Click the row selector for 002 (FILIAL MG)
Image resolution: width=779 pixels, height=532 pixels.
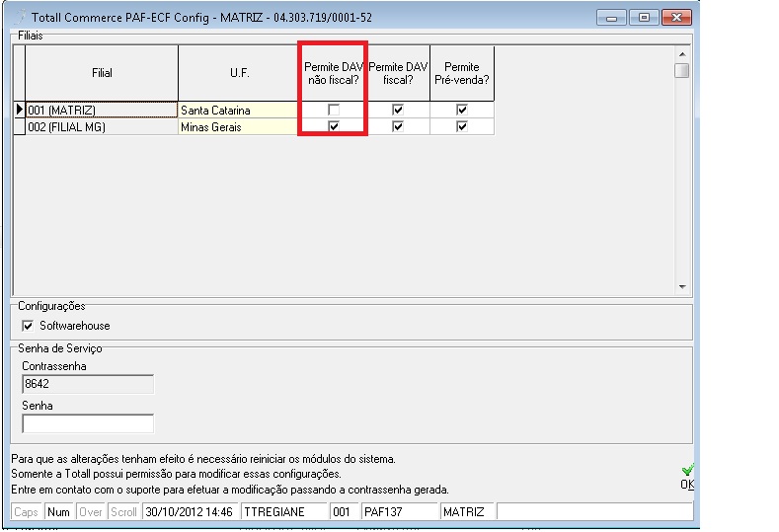(x=19, y=126)
